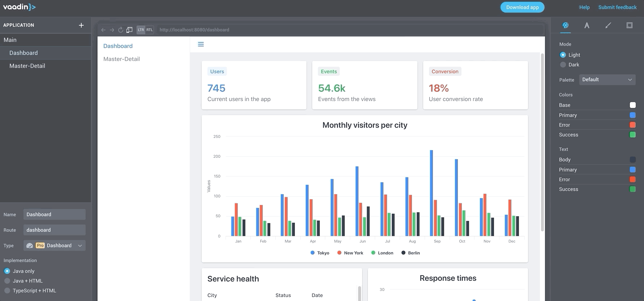The height and width of the screenshot is (301, 644).
Task: Choose Java + HTML implementation
Action: 7,281
